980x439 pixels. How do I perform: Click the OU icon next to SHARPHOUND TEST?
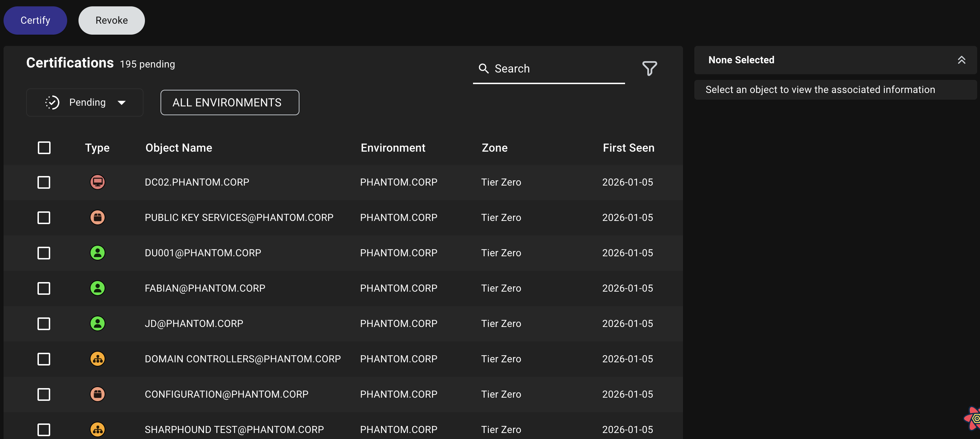tap(97, 429)
